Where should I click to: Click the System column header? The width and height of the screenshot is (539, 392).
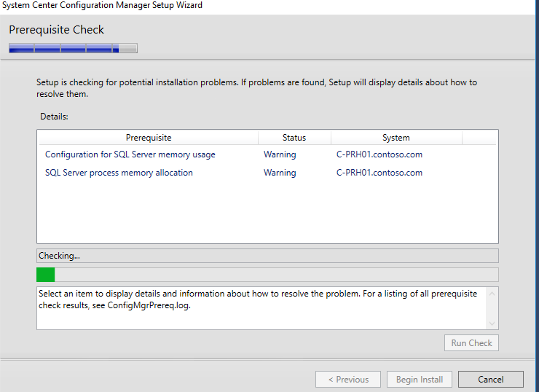(x=396, y=138)
